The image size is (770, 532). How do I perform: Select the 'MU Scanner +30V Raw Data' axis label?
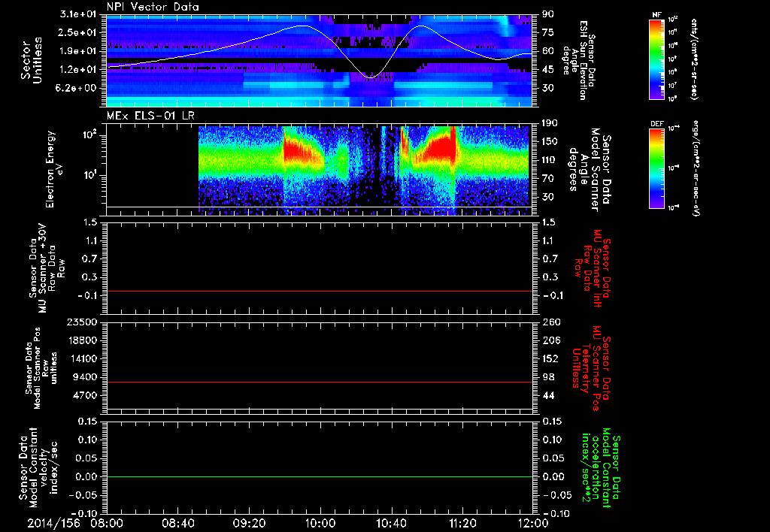tap(46, 268)
